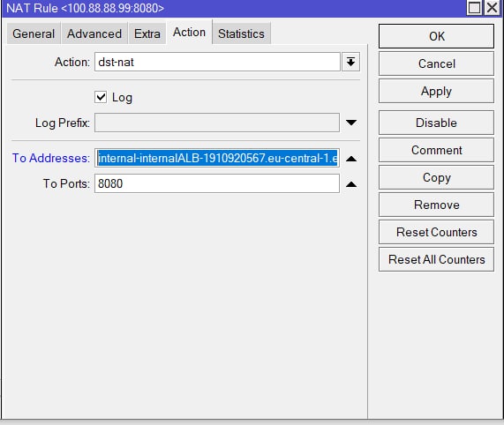Copy the NAT rule
Viewport: 504px width, 425px height.
click(436, 177)
